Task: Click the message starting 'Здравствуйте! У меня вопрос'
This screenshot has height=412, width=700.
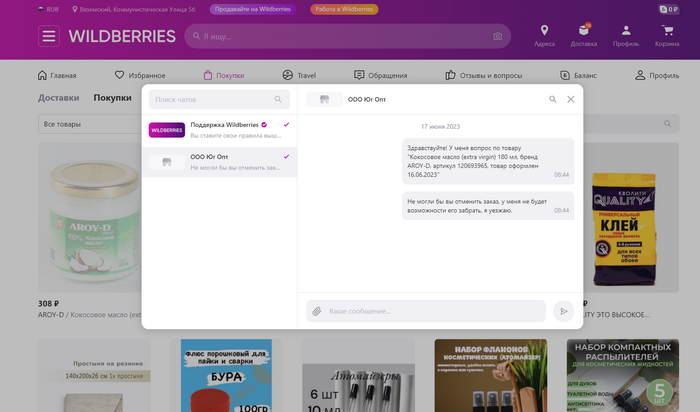Action: click(488, 161)
